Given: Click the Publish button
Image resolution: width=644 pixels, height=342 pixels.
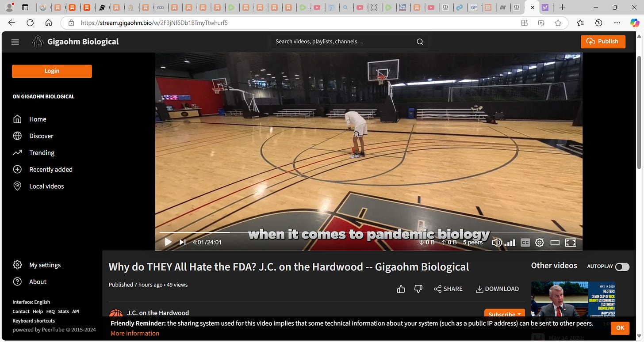Looking at the screenshot, I should pos(603,42).
